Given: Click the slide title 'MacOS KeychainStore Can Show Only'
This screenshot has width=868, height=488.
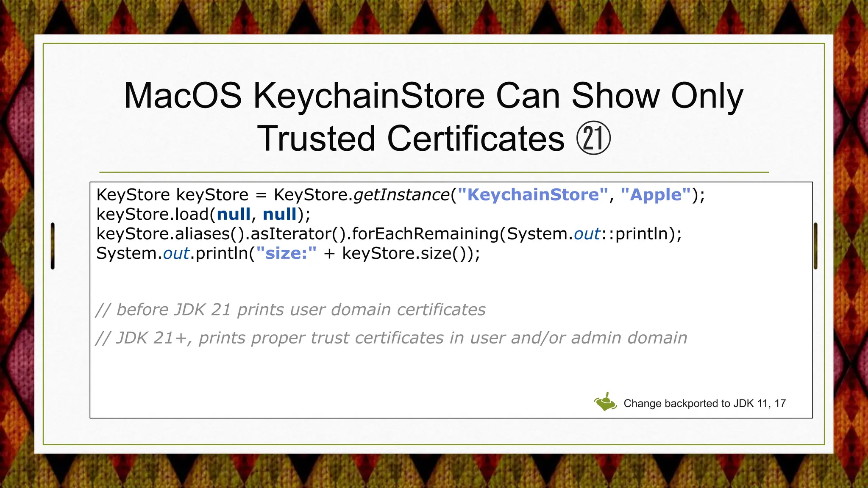Looking at the screenshot, I should pos(434,96).
